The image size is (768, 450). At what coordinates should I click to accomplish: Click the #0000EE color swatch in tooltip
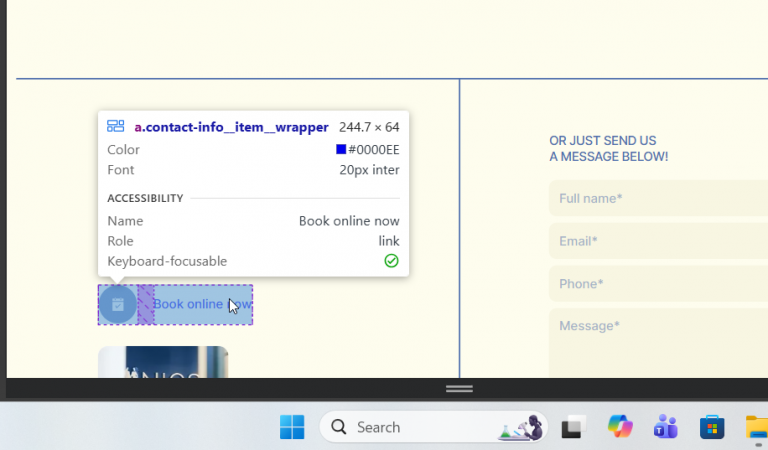pyautogui.click(x=341, y=149)
